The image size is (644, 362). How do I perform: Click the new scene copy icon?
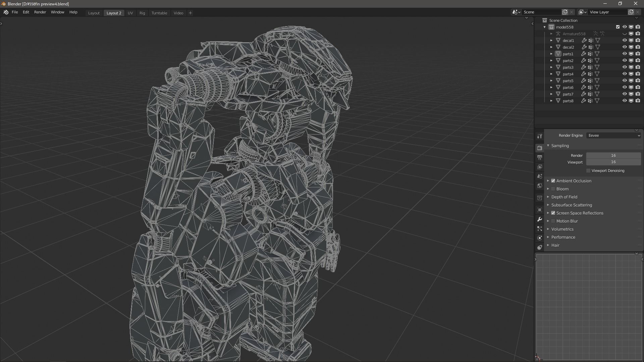565,12
